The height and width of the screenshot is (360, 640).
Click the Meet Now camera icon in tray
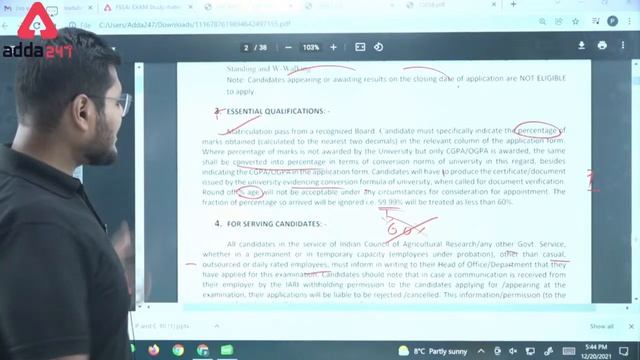tap(497, 351)
